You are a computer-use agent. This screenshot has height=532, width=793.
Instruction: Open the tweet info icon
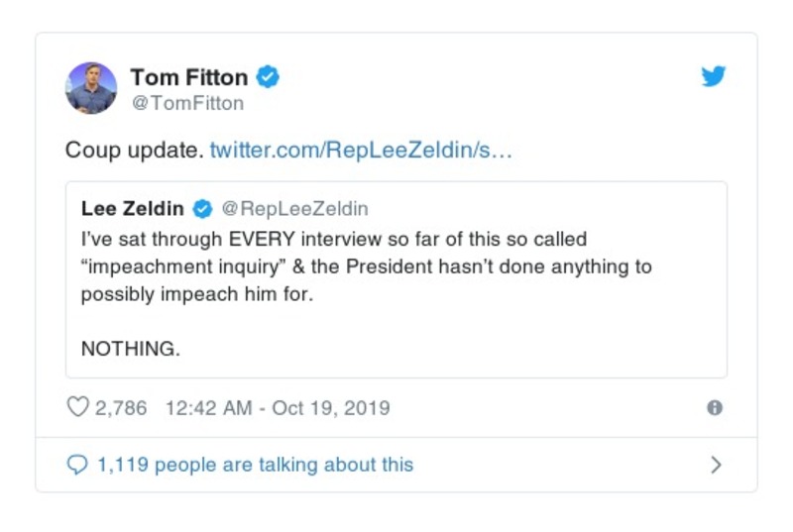(714, 407)
